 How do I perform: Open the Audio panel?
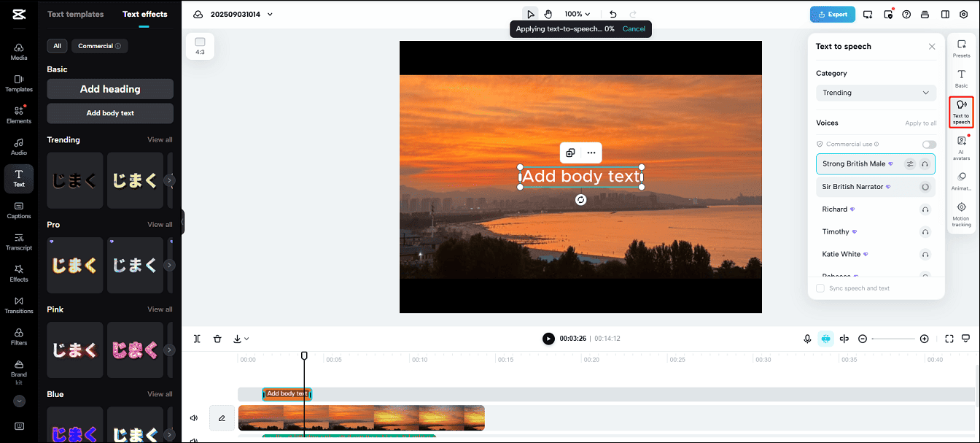tap(19, 147)
